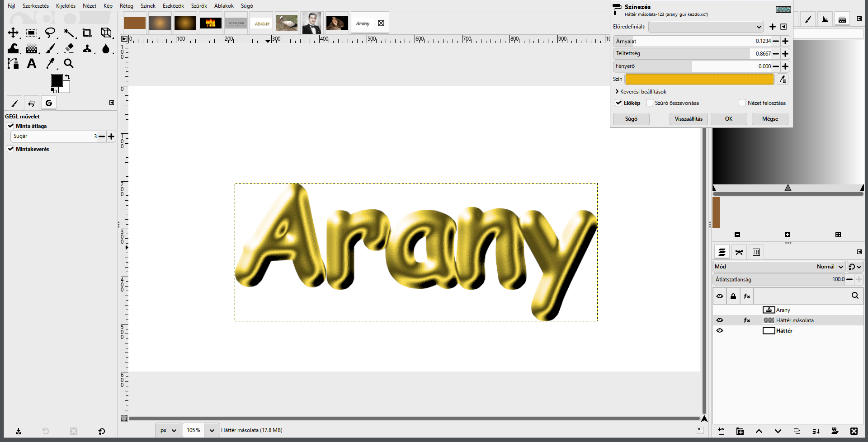Viewport: 868px width, 442px height.
Task: Select the Paintbrush tool
Action: [51, 48]
